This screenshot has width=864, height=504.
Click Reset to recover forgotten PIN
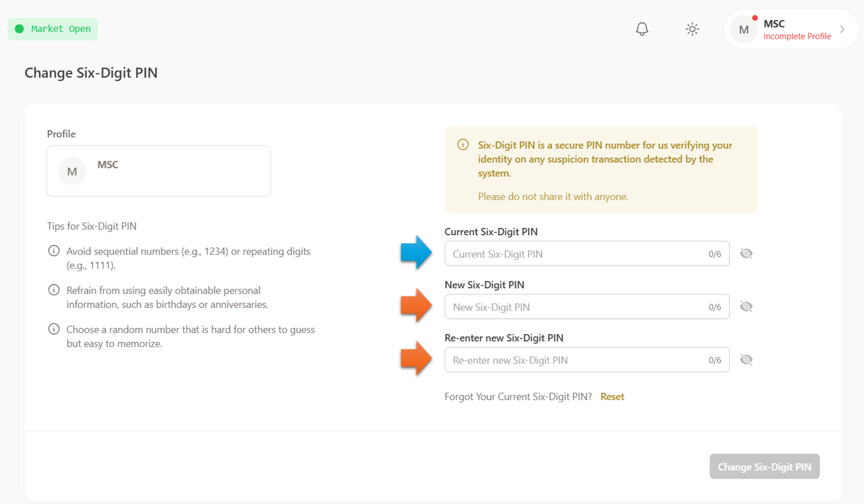612,396
